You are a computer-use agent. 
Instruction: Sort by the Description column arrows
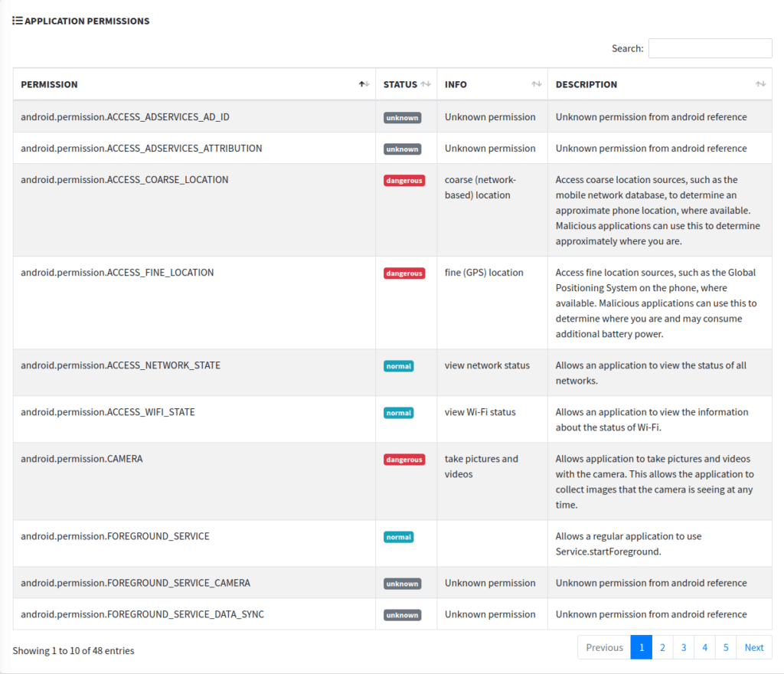point(760,84)
